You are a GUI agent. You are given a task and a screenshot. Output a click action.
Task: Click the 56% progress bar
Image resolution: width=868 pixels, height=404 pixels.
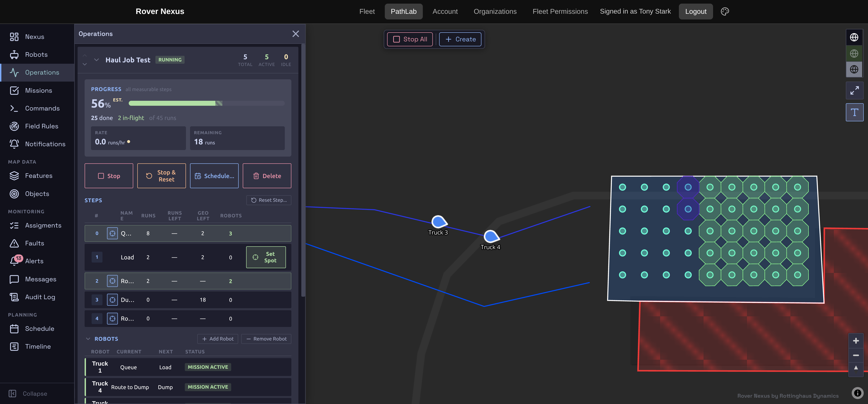click(207, 103)
